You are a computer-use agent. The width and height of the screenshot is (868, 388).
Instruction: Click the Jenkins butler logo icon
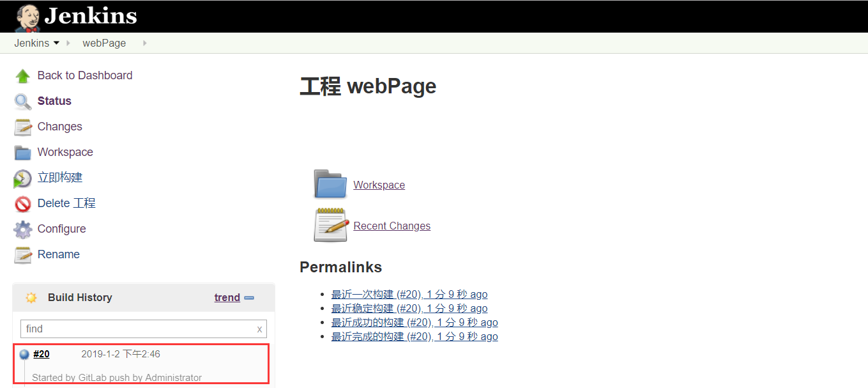tap(27, 17)
